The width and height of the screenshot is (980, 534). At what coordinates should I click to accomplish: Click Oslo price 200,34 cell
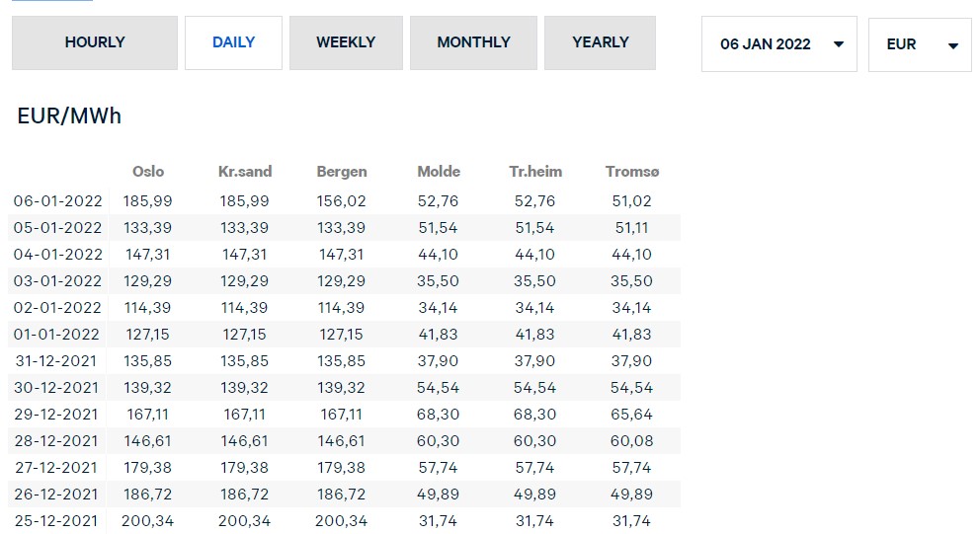tap(148, 521)
